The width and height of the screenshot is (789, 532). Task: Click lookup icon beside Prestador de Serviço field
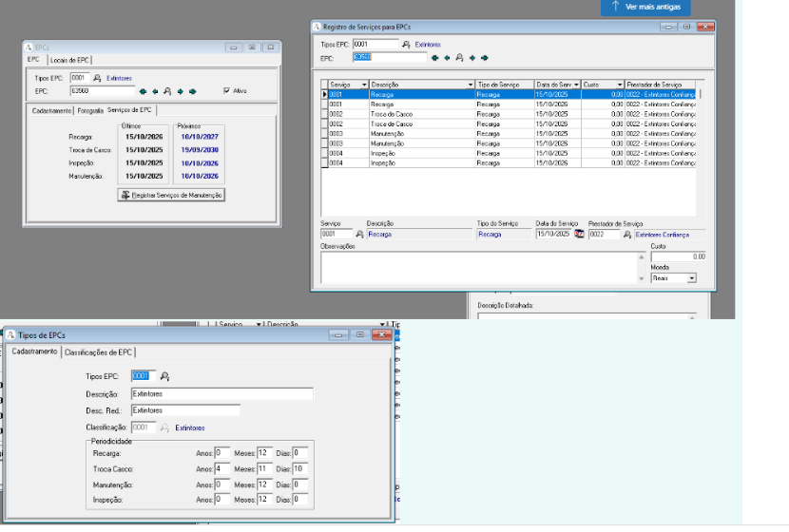point(625,234)
